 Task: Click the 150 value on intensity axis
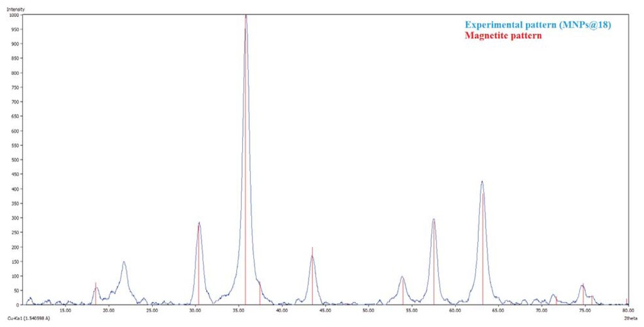point(16,262)
